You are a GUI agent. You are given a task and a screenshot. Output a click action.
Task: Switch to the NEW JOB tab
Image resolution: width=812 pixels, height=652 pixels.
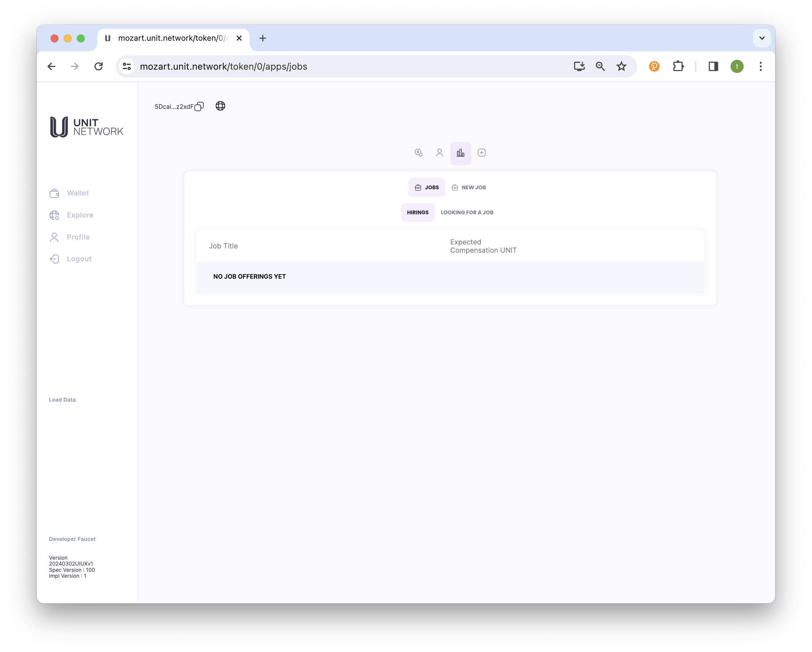click(x=469, y=187)
